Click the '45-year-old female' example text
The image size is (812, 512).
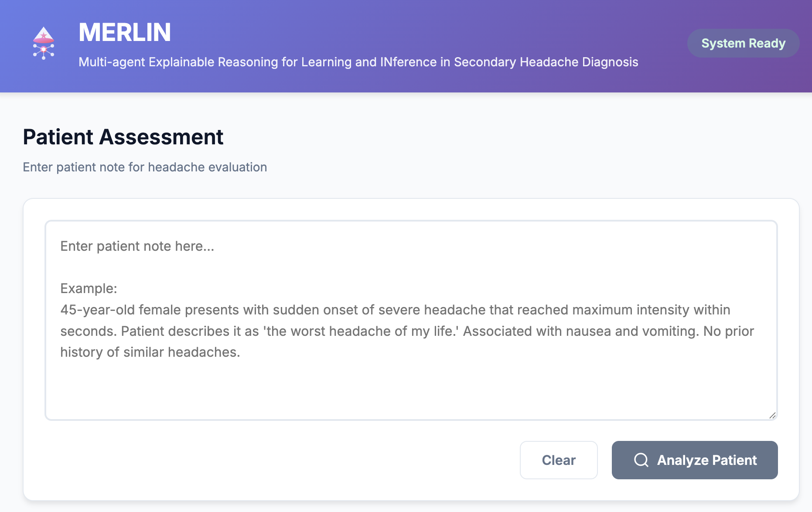(x=120, y=310)
